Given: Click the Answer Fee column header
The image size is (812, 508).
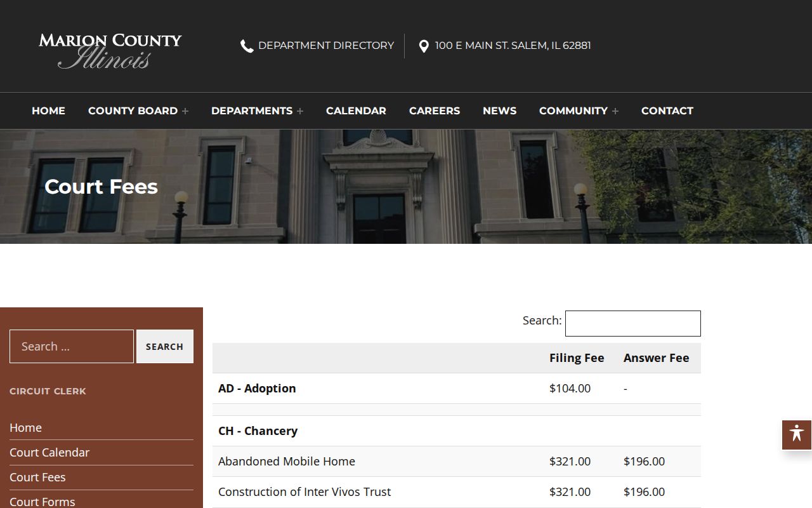Looking at the screenshot, I should [656, 358].
